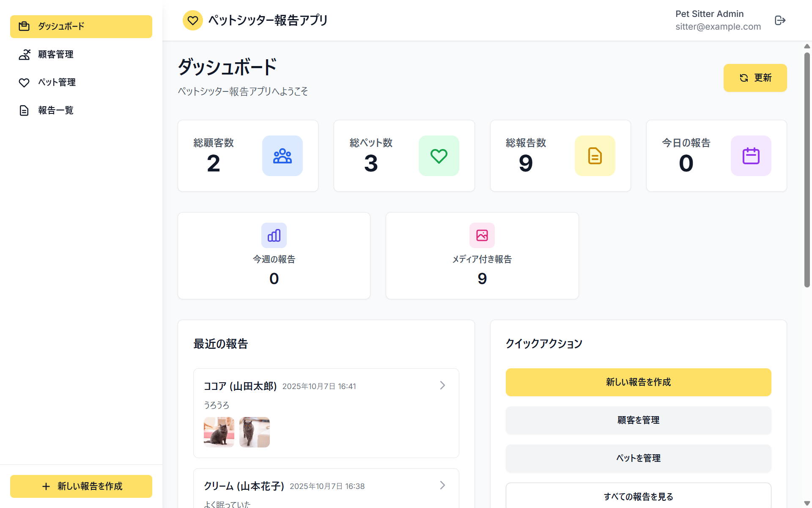Click the yellow document icon for total reports

[x=595, y=156]
